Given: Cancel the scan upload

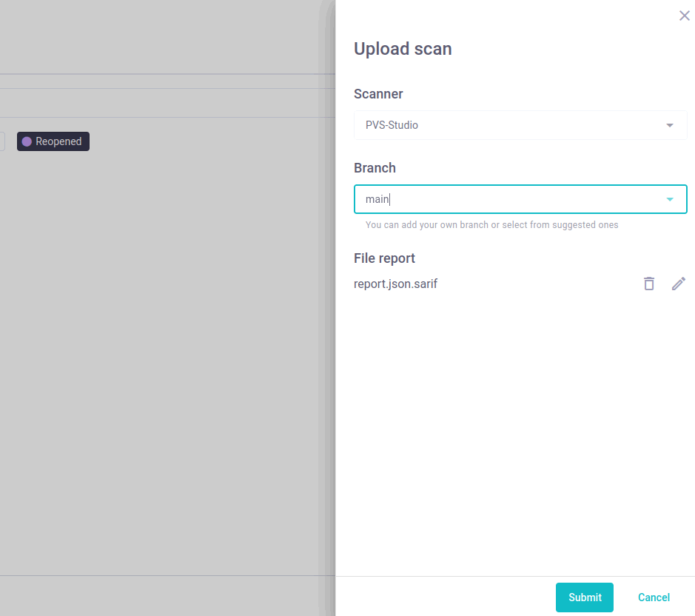Looking at the screenshot, I should (x=654, y=597).
